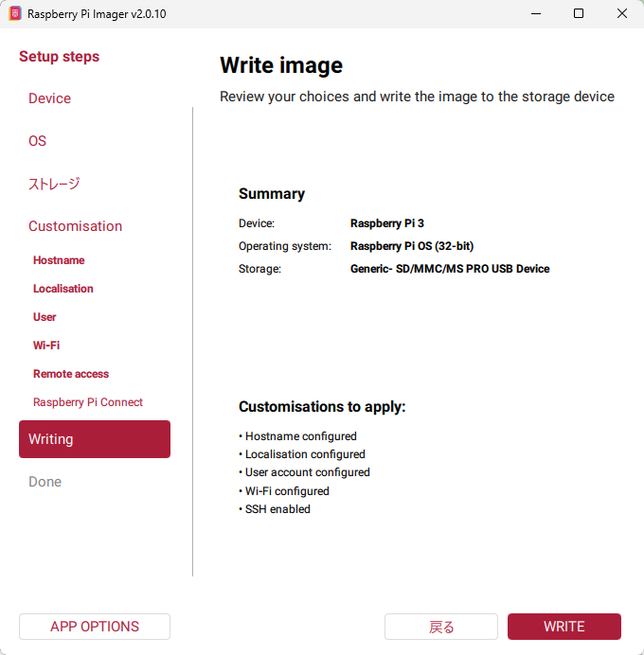Open APP OPTIONS
This screenshot has height=655, width=644.
95,627
